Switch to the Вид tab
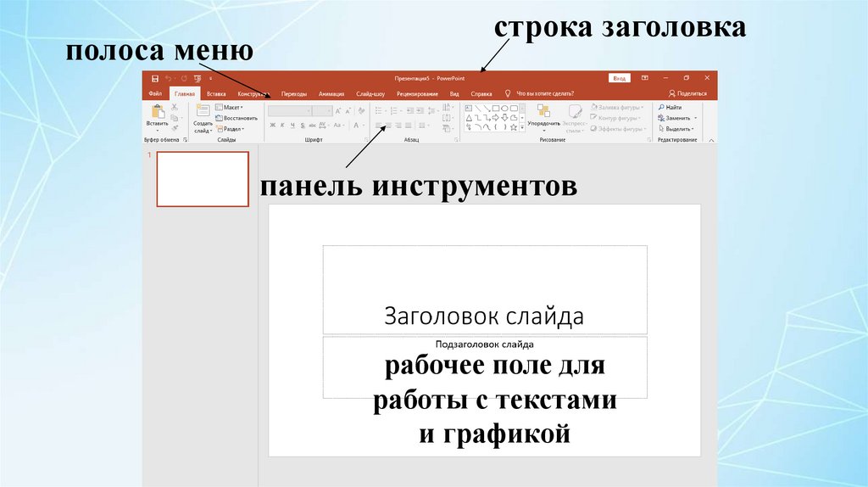Screen dimensions: 868x487 [454, 93]
